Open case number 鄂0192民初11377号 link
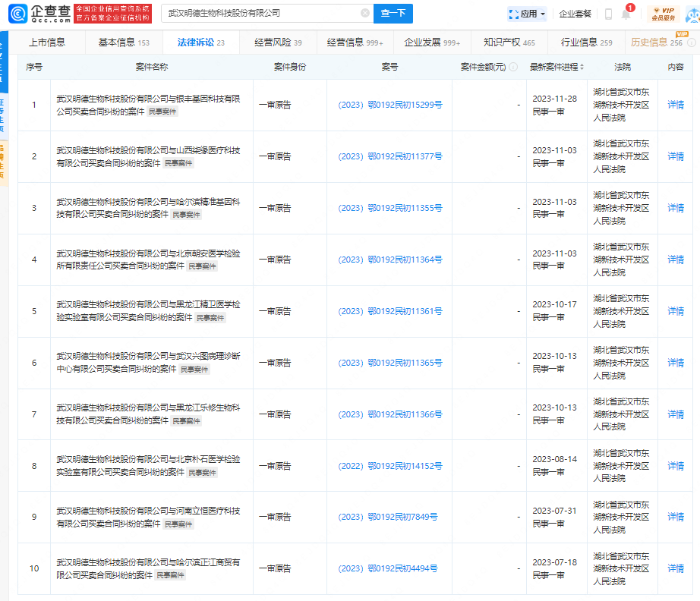The height and width of the screenshot is (601, 700). pyautogui.click(x=390, y=156)
